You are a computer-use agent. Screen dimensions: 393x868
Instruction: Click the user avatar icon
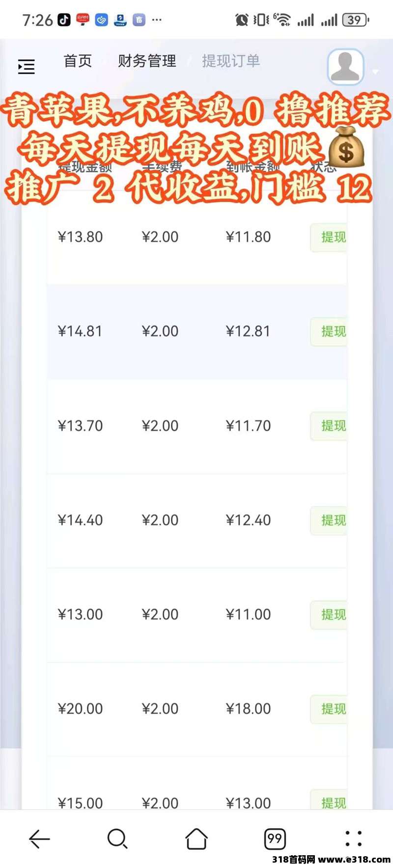click(345, 66)
